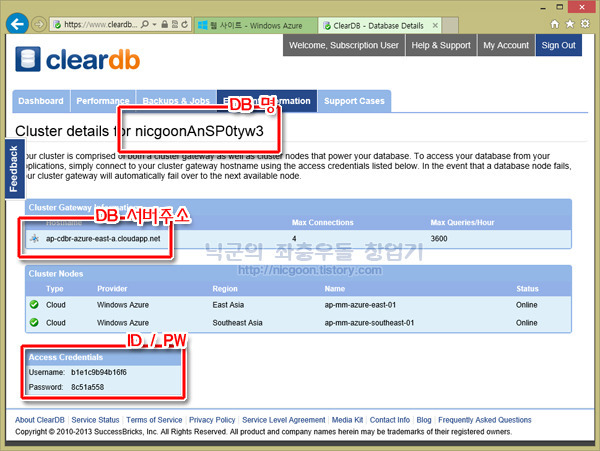Screen dimensions: 600x451
Task: Open About ClearDB link
Action: coord(40,420)
